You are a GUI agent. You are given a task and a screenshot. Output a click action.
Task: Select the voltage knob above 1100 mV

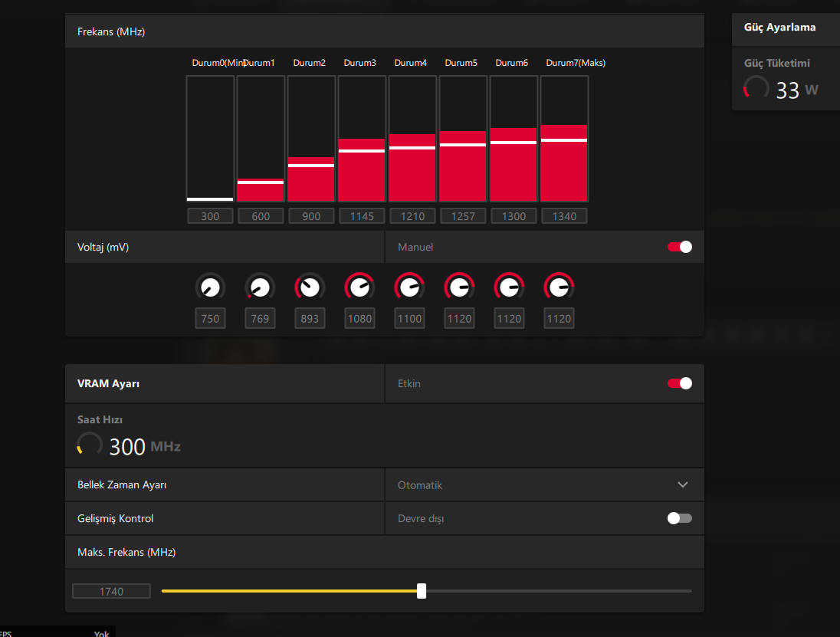tap(409, 287)
